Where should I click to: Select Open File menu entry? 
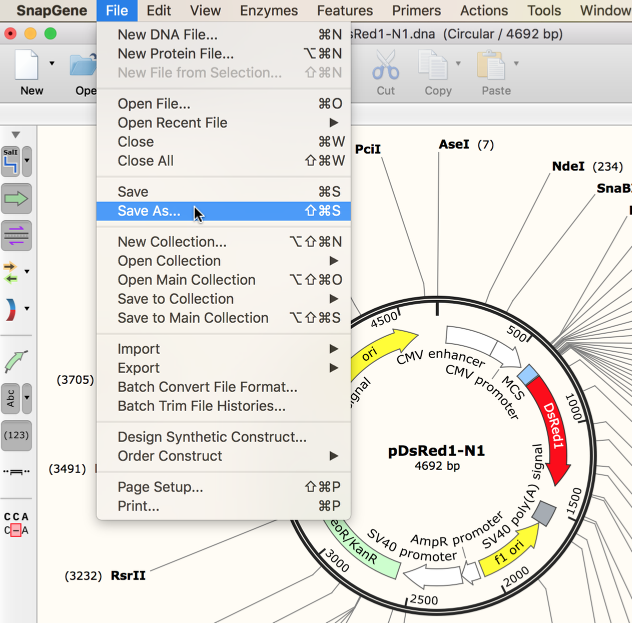[x=224, y=104]
